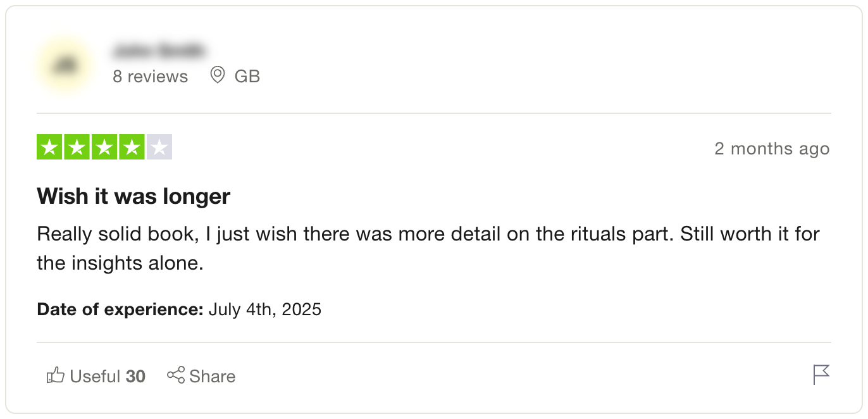Open the "Wish it was longer" review title
This screenshot has height=419, width=868.
[133, 196]
